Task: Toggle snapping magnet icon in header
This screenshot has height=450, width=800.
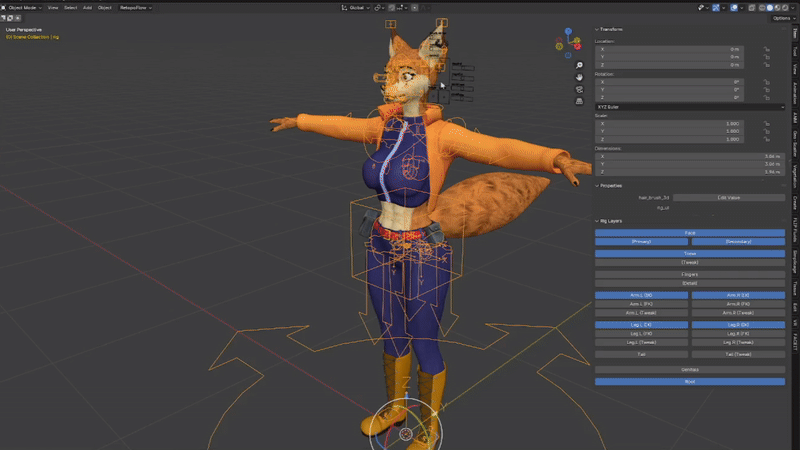Action: [391, 8]
